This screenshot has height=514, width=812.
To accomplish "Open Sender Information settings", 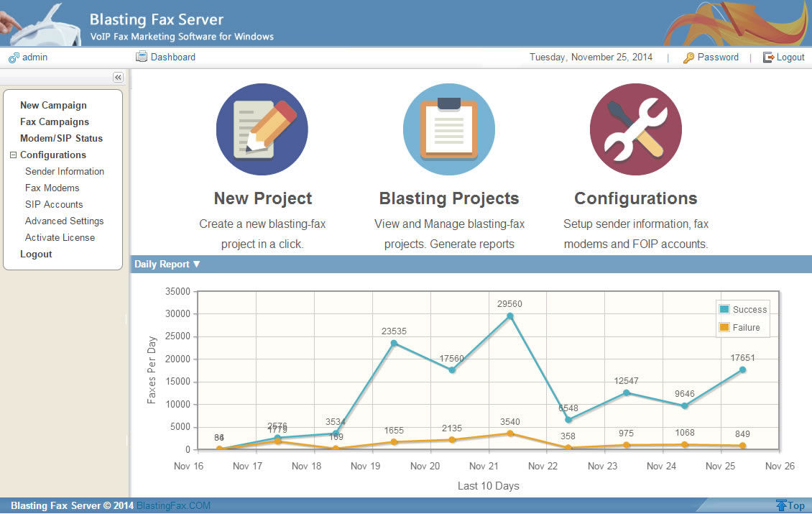I will (x=65, y=172).
